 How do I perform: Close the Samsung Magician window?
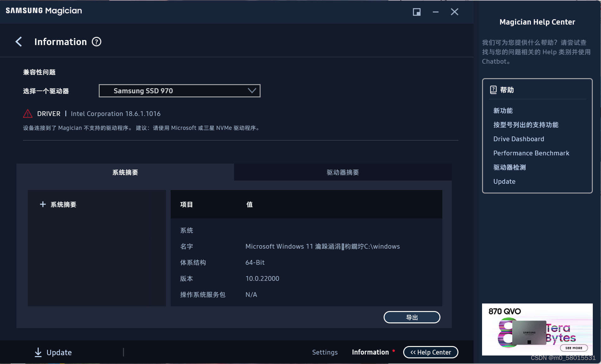455,12
